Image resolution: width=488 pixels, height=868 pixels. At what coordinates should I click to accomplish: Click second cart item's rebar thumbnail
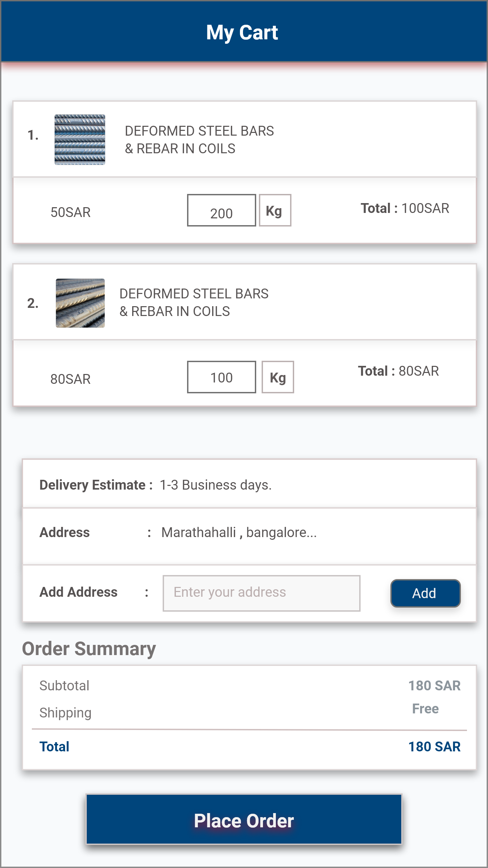pos(80,303)
